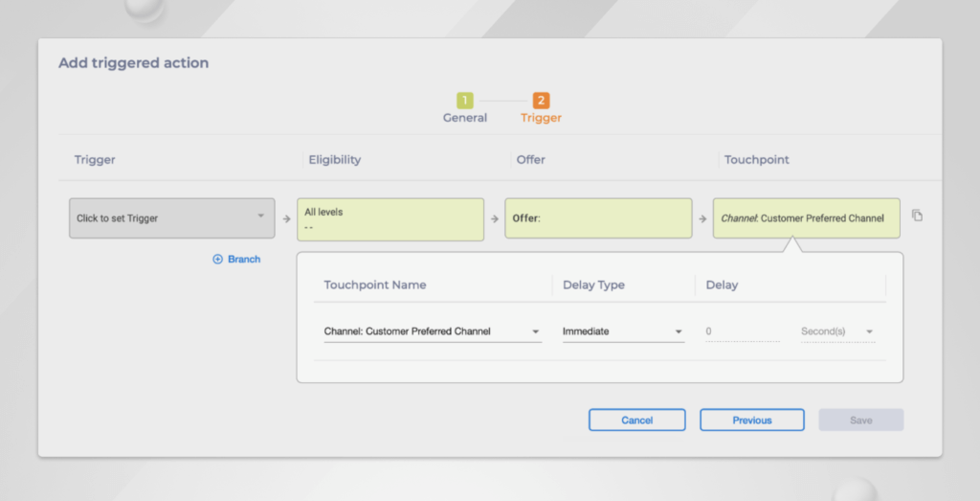Click the arrow between Offer and Touchpoint boxes

click(702, 219)
